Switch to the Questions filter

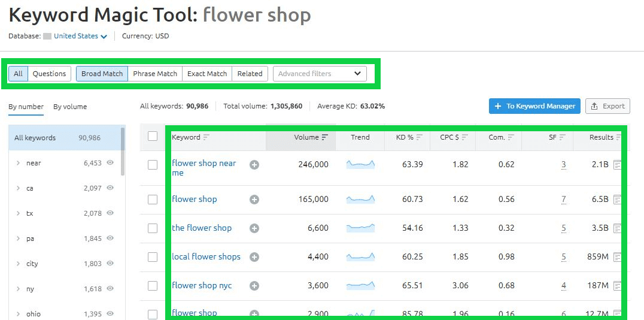tap(49, 74)
